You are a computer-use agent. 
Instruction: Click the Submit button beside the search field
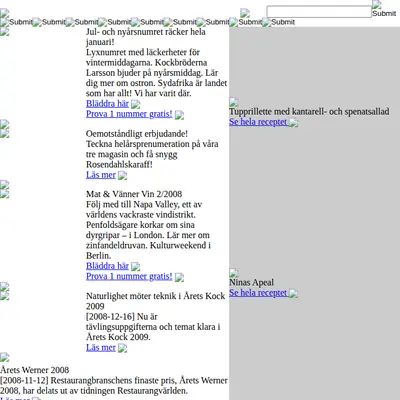(x=384, y=9)
